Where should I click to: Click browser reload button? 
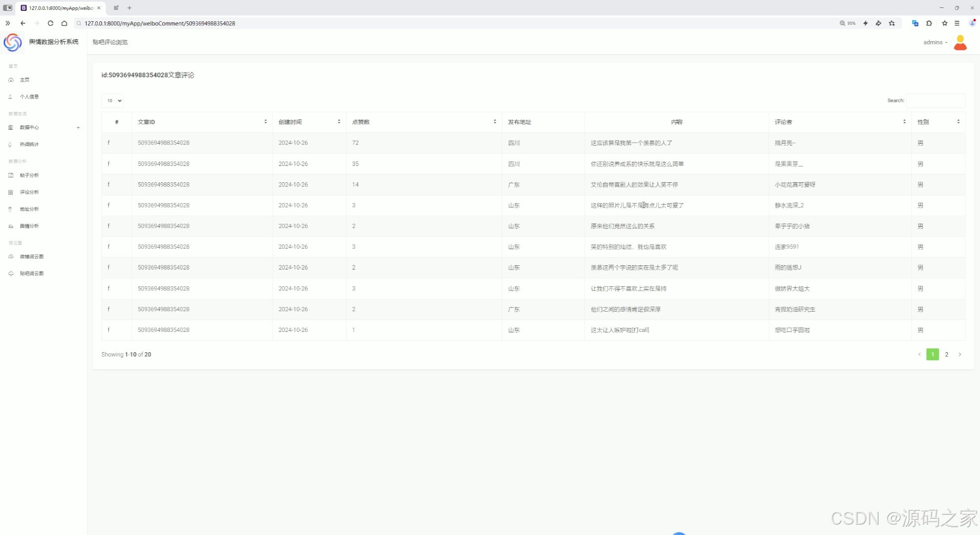[x=50, y=23]
